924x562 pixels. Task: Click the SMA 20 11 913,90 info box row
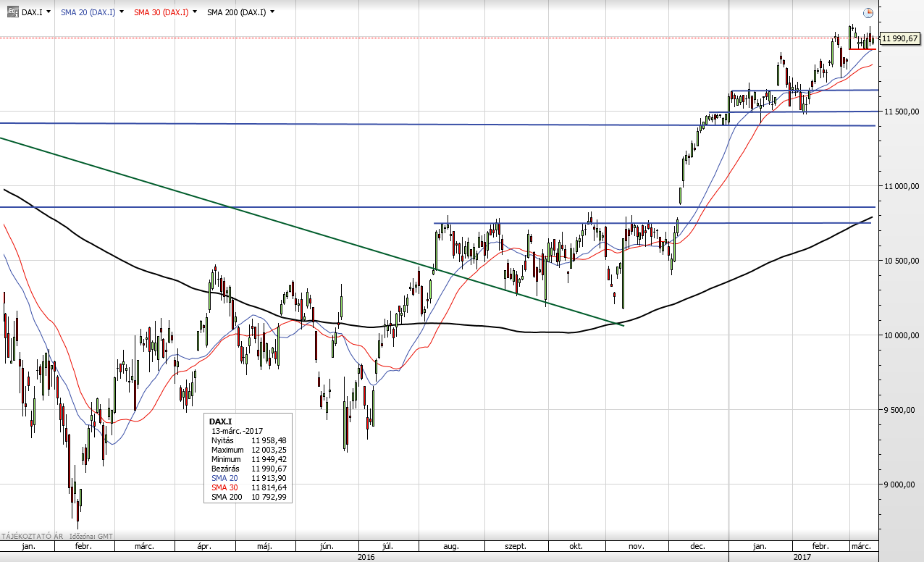click(248, 478)
